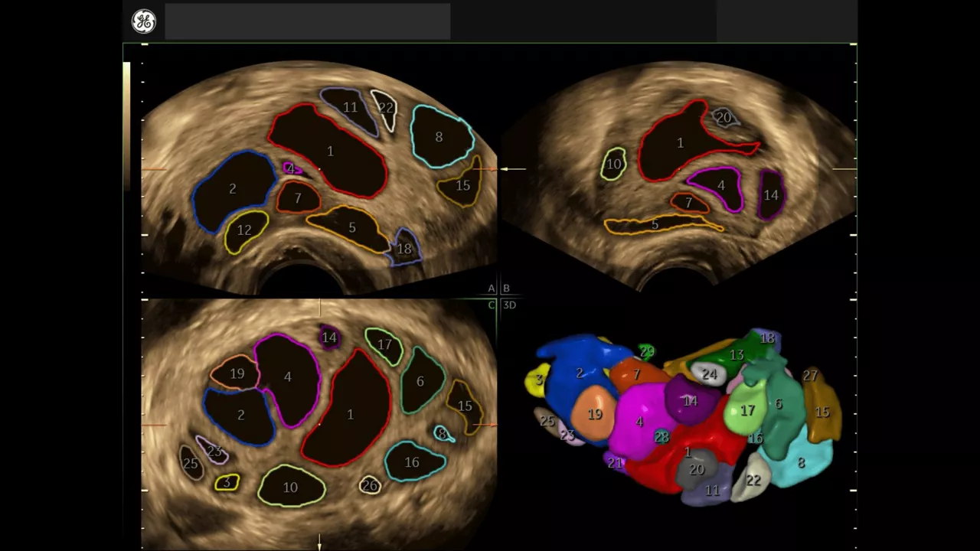The height and width of the screenshot is (551, 980).
Task: Select follicle 12 yellow outline in plane A
Action: [x=245, y=231]
